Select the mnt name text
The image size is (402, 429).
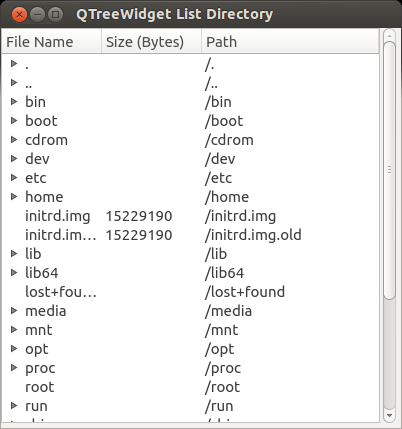click(39, 330)
